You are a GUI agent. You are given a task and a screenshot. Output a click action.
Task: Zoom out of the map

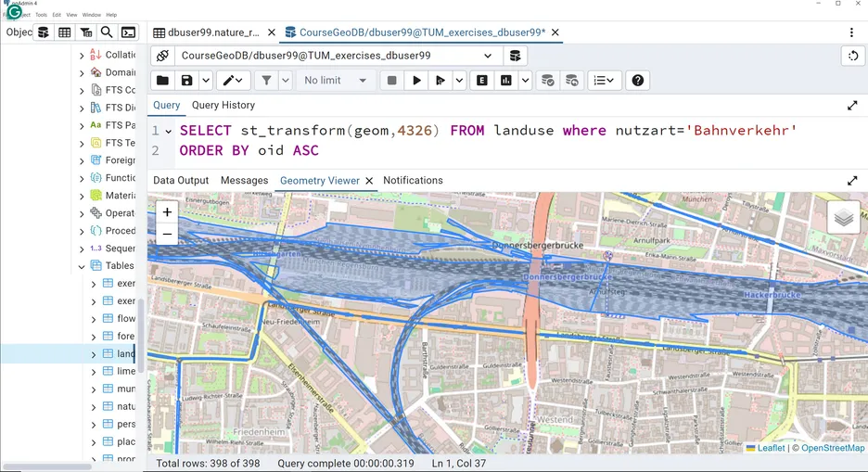tap(167, 234)
